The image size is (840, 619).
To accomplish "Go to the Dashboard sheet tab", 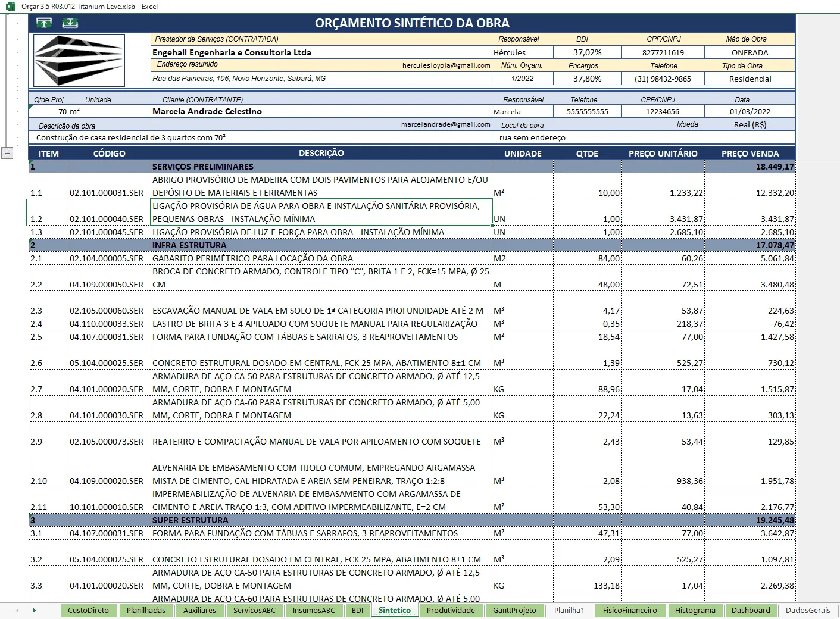I will pyautogui.click(x=751, y=610).
